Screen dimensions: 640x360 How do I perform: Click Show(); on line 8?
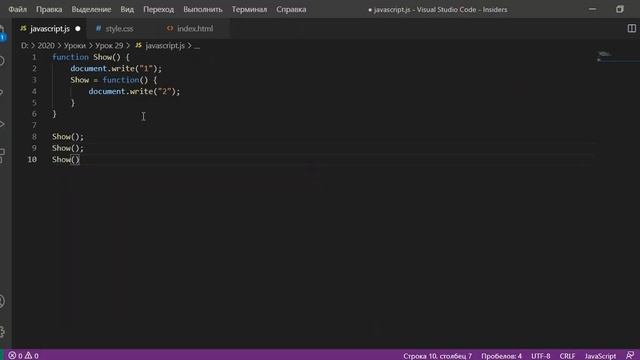click(68, 137)
